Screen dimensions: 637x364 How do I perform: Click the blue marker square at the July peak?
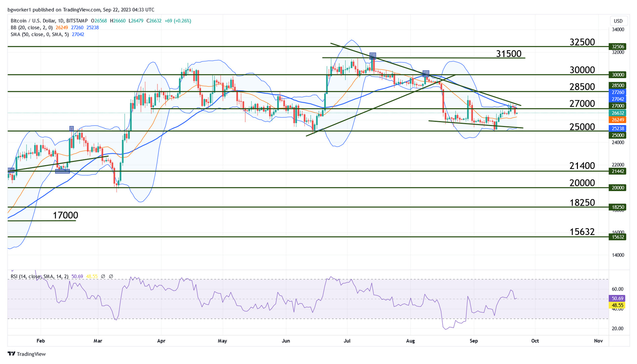point(373,56)
